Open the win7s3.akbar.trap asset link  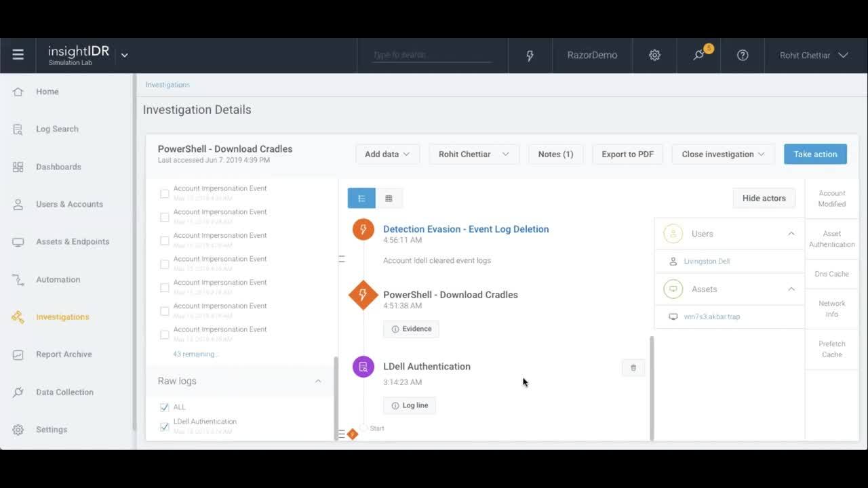(x=712, y=317)
